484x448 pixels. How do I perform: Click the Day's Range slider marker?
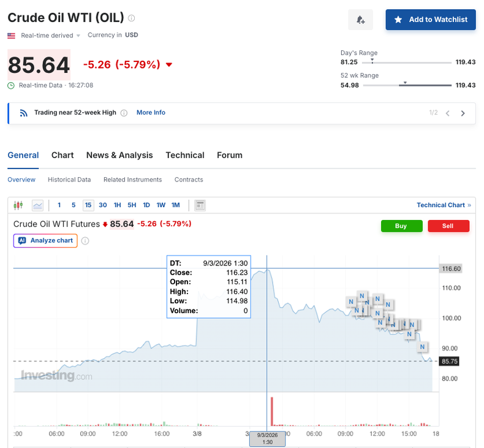(x=372, y=61)
